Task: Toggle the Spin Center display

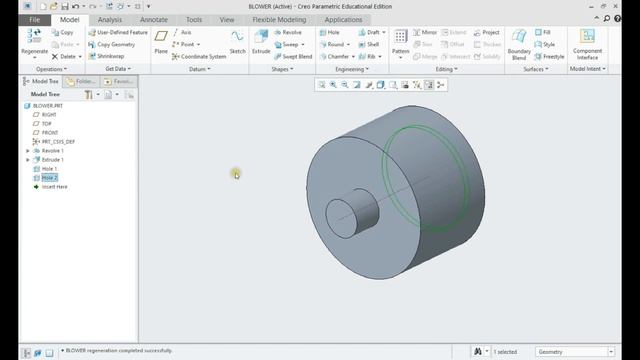Action: coord(440,85)
